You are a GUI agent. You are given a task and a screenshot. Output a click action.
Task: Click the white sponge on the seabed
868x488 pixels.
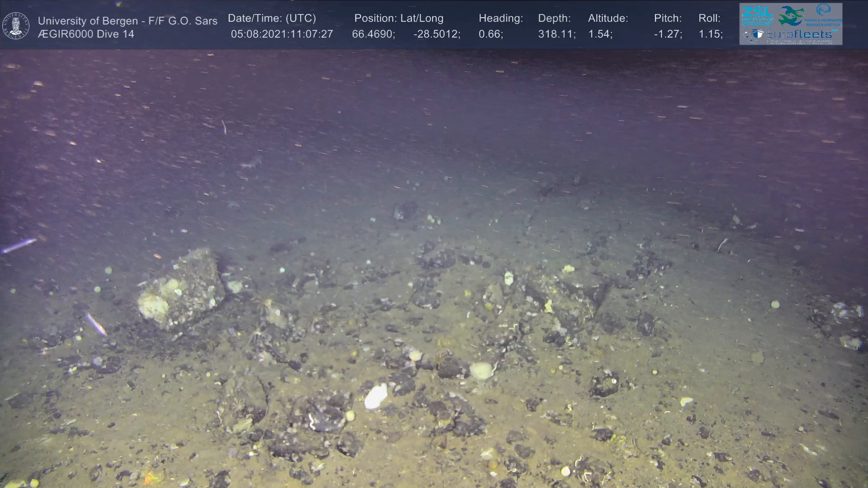coord(376,397)
